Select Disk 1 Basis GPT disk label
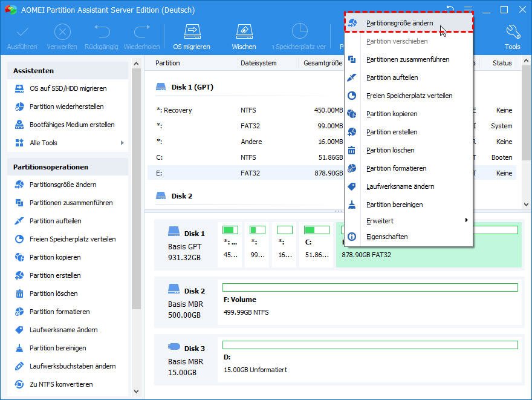This screenshot has width=532, height=400. (186, 245)
